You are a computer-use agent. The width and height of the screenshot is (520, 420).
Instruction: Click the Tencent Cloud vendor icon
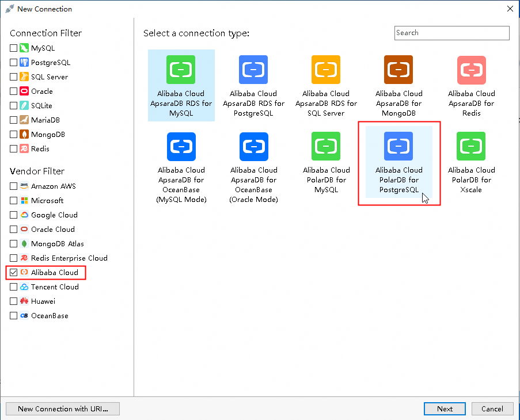pos(24,287)
